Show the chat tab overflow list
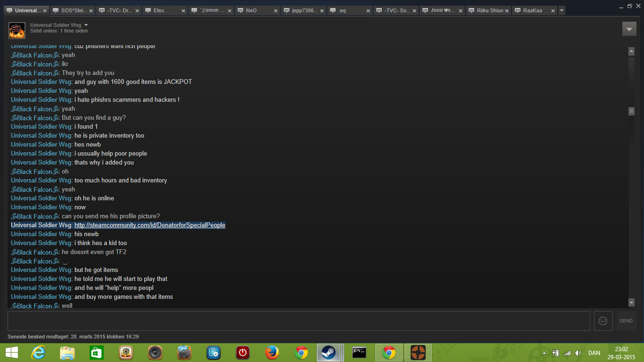Image resolution: width=644 pixels, height=362 pixels. 561,10
